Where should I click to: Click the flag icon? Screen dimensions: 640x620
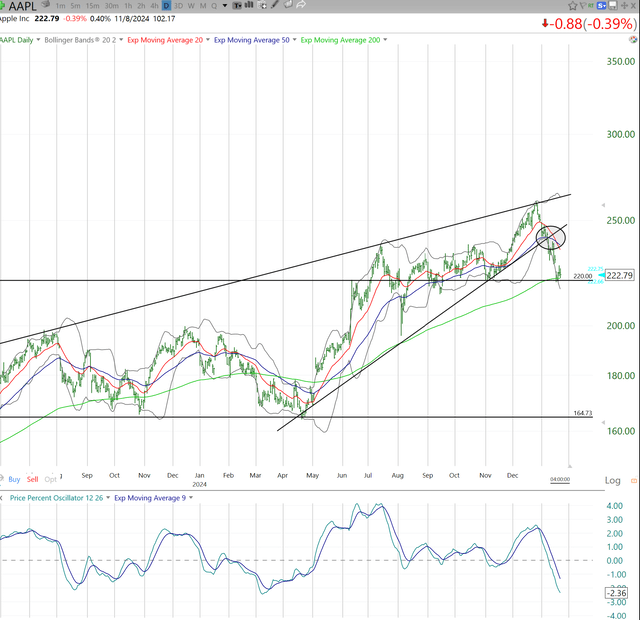(x=582, y=6)
